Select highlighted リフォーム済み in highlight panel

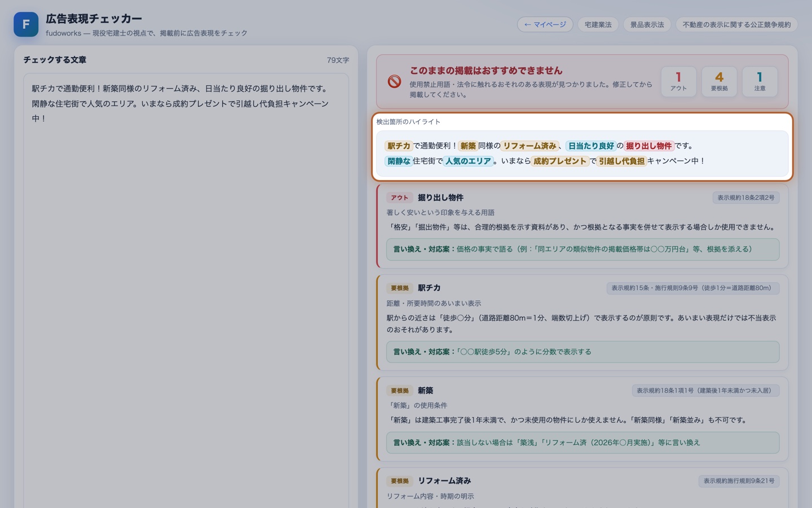pos(529,146)
